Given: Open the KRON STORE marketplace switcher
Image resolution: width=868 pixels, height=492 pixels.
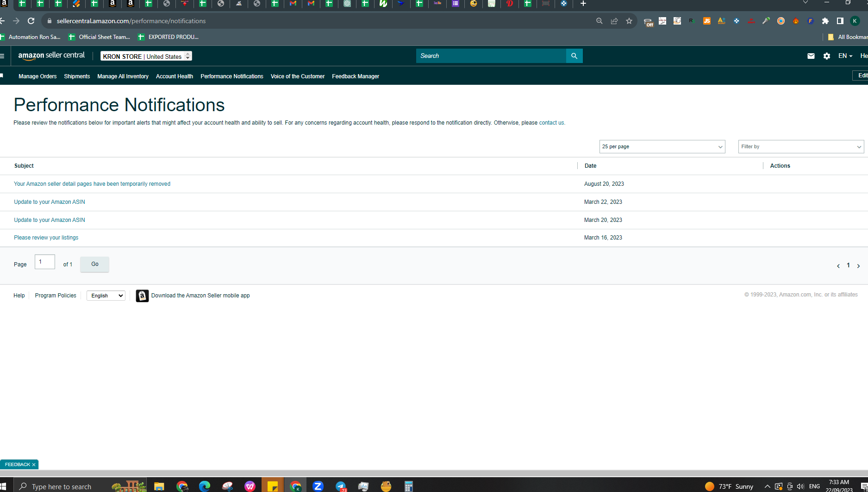Looking at the screenshot, I should 146,56.
